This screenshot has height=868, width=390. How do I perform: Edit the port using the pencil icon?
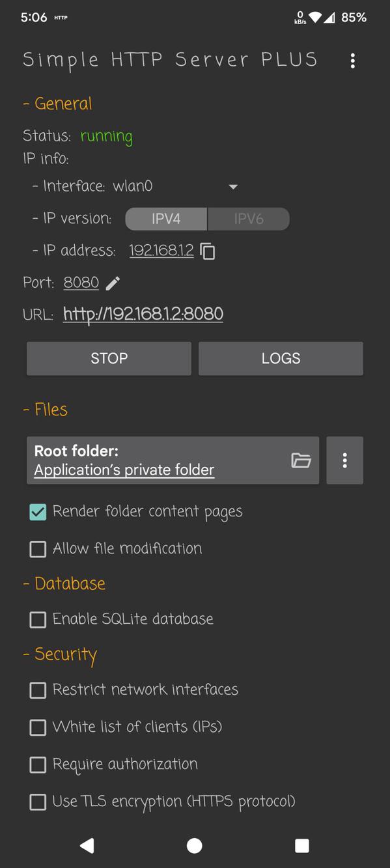point(112,283)
